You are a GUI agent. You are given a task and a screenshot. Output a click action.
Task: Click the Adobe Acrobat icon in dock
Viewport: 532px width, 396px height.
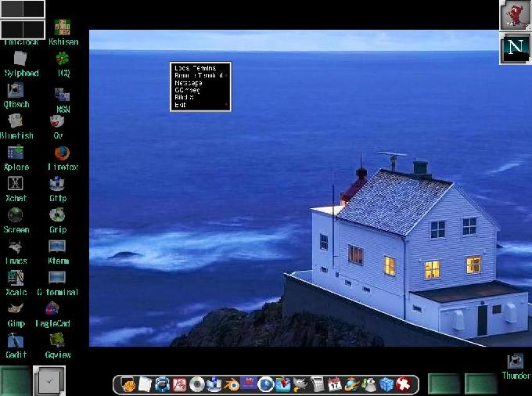pyautogui.click(x=179, y=384)
